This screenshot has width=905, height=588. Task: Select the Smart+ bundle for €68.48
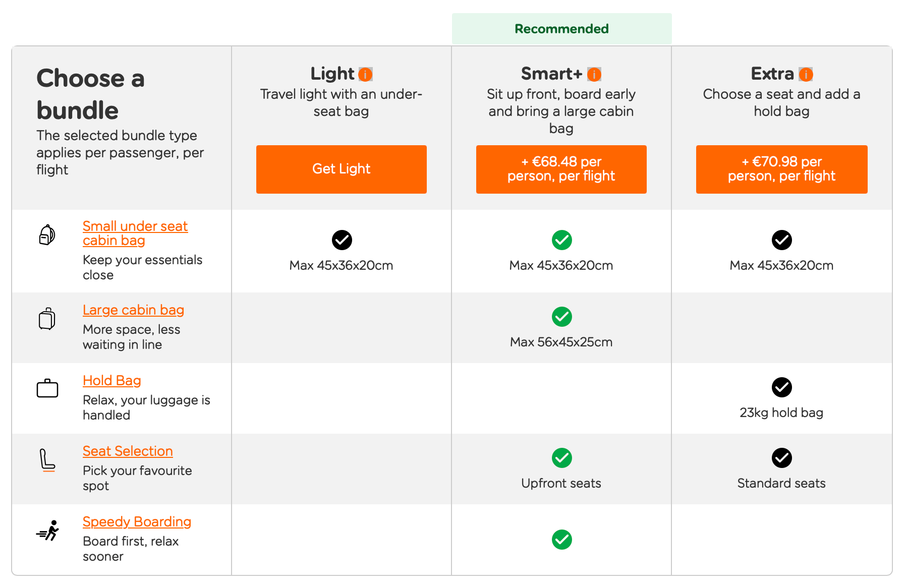(x=561, y=169)
